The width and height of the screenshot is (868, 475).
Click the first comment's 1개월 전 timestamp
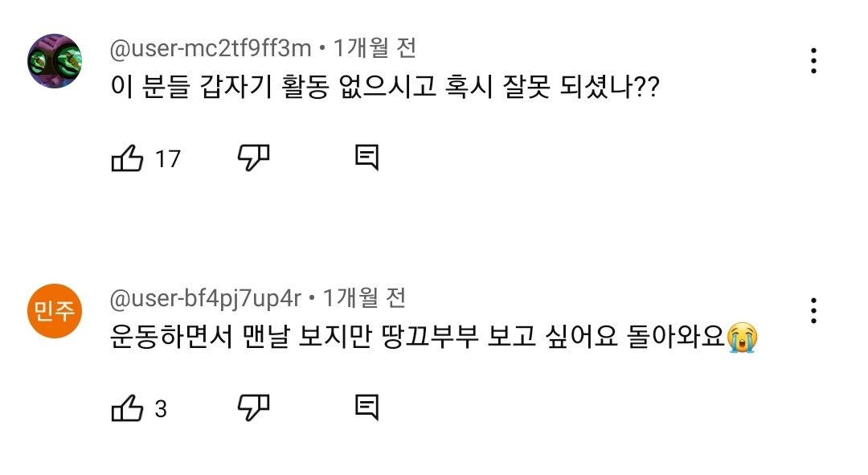pyautogui.click(x=375, y=49)
